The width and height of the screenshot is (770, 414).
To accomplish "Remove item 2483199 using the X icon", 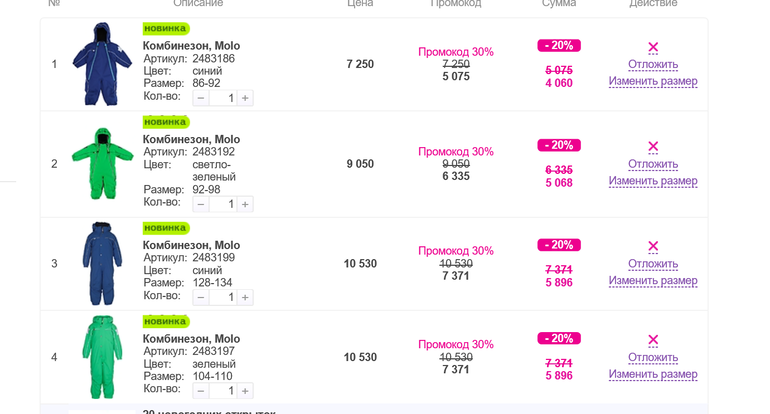I will 653,246.
